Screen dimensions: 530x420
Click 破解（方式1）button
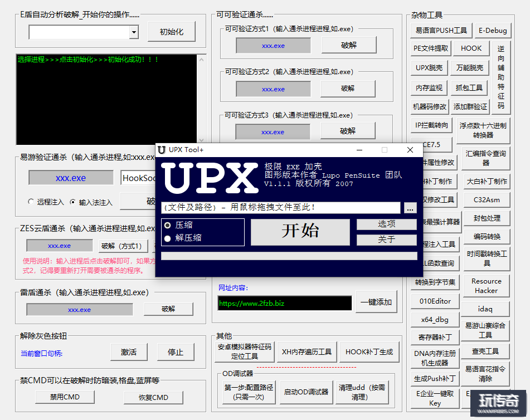123,246
